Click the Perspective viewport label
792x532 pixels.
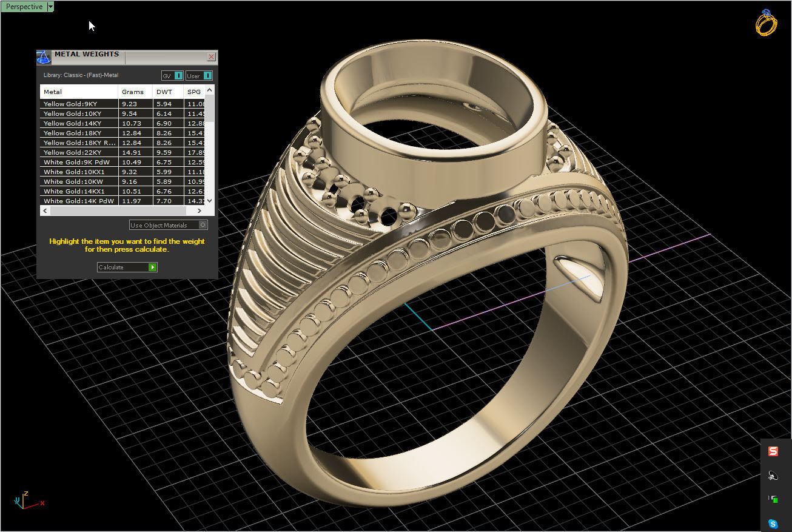tap(24, 7)
